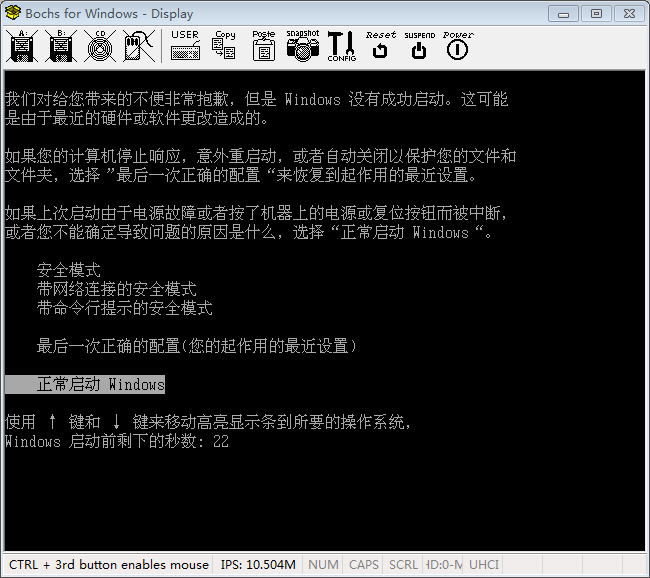Select 带网络连接的安全模式 option
This screenshot has height=578, width=650.
coord(116,289)
